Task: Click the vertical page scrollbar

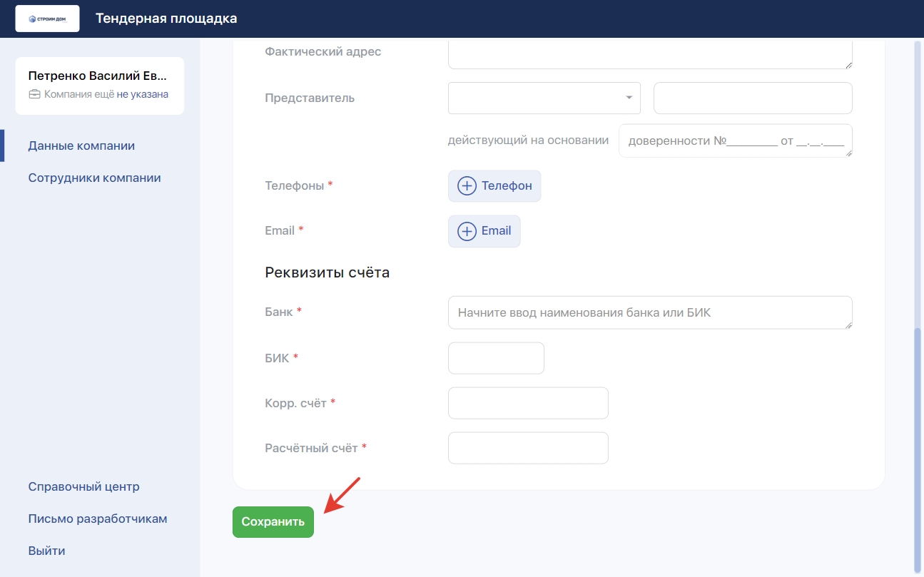Action: 918,442
